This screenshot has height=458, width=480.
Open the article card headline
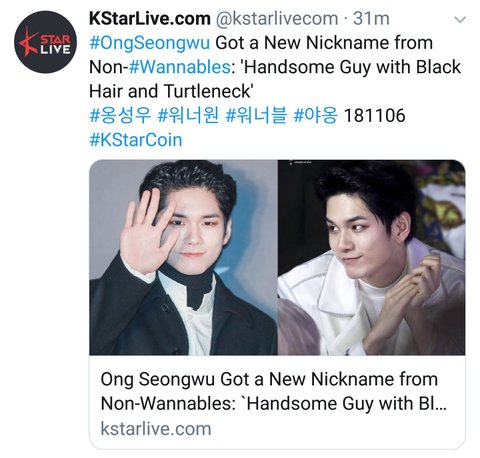(x=273, y=391)
